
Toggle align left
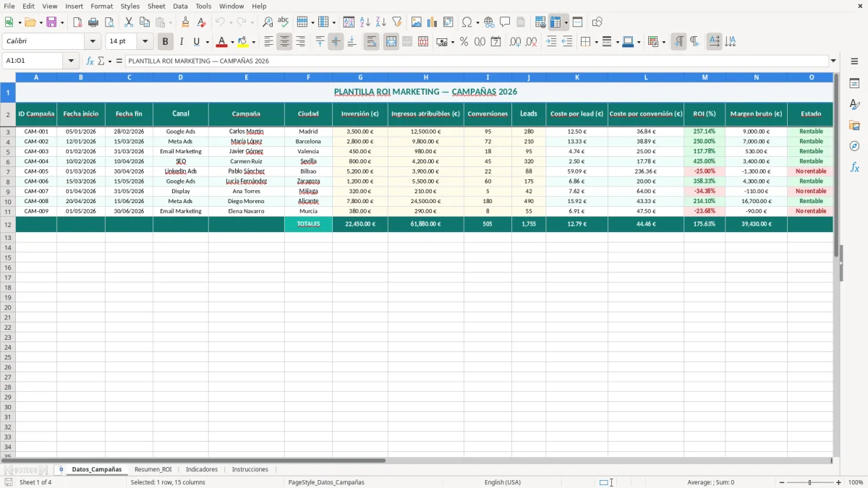click(x=268, y=42)
